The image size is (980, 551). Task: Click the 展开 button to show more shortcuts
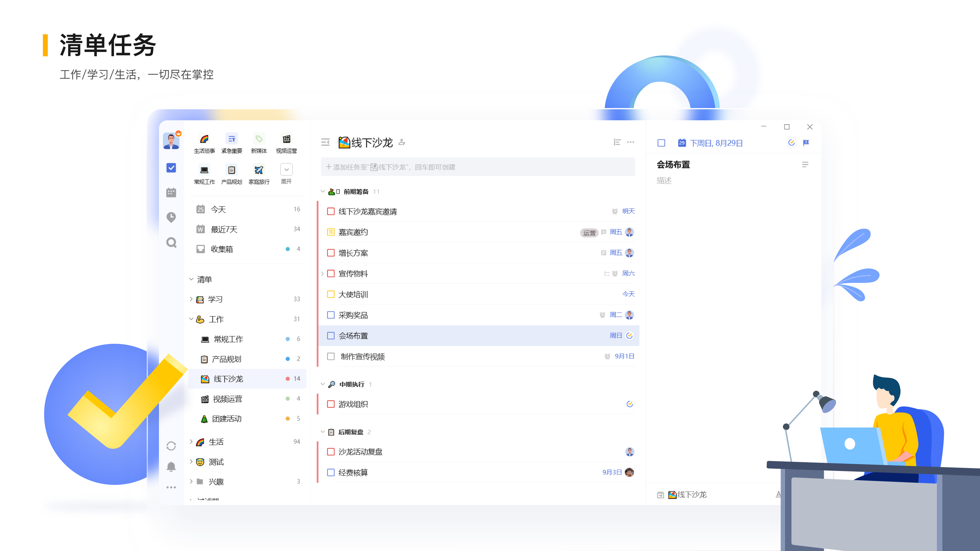[286, 170]
